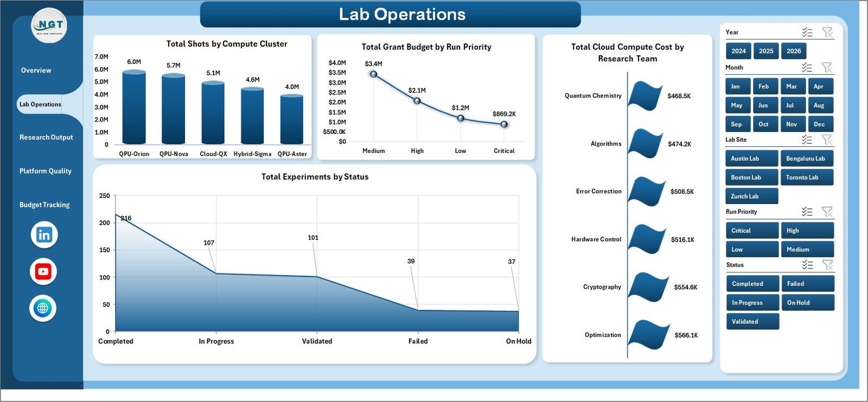The image size is (868, 402).
Task: Click the QPU-Aster bar in shots chart
Action: tap(292, 120)
